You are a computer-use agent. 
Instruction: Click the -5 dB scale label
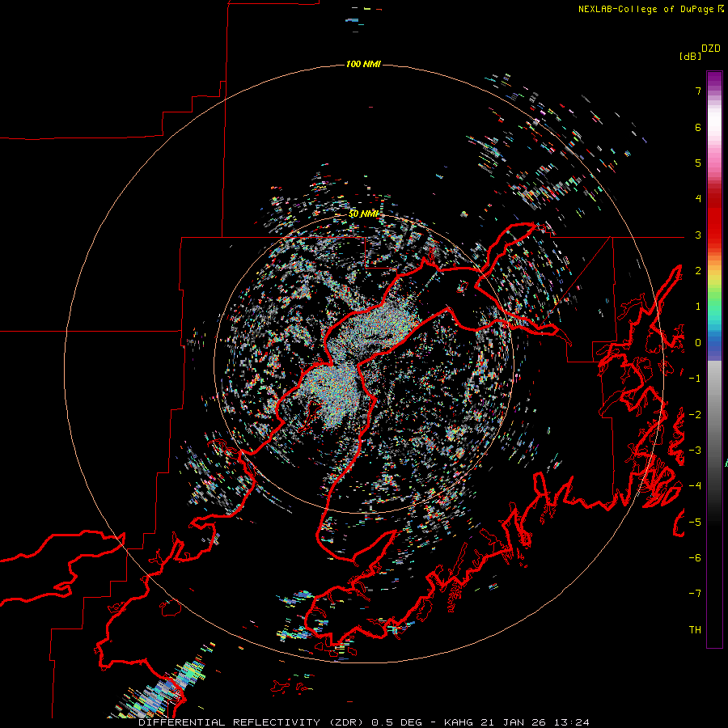coord(695,523)
